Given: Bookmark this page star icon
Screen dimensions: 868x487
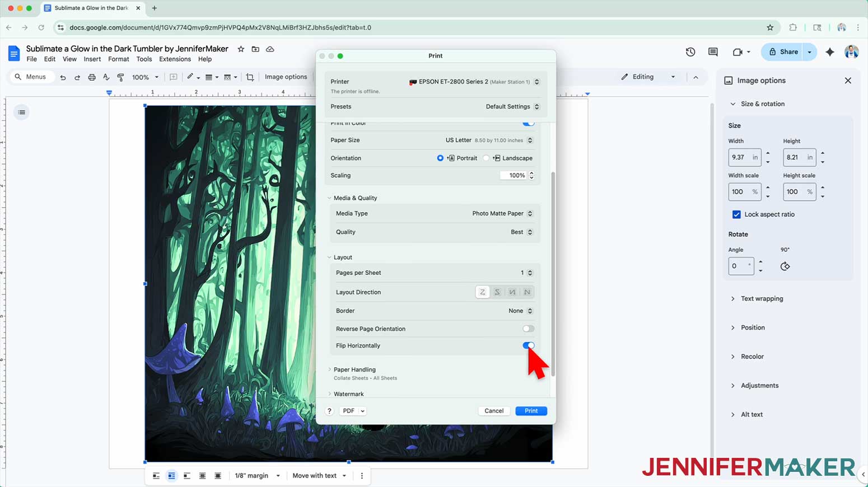Looking at the screenshot, I should click(x=770, y=27).
